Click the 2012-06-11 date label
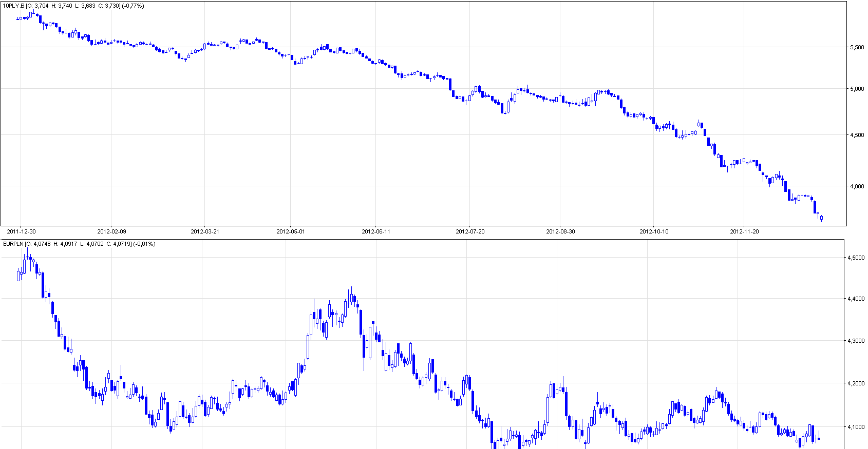This screenshot has height=449, width=868. tap(376, 231)
